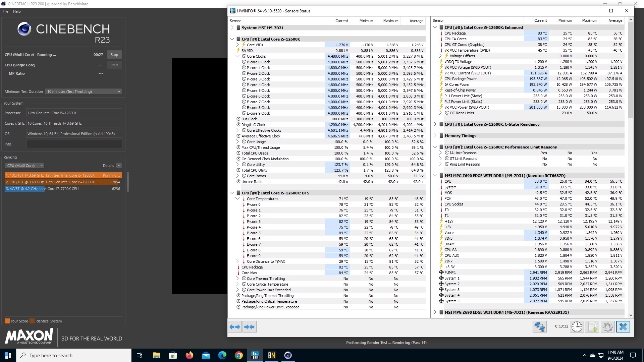This screenshot has width=644, height=362.
Task: Click the taskbar clock and date
Action: (x=615, y=355)
